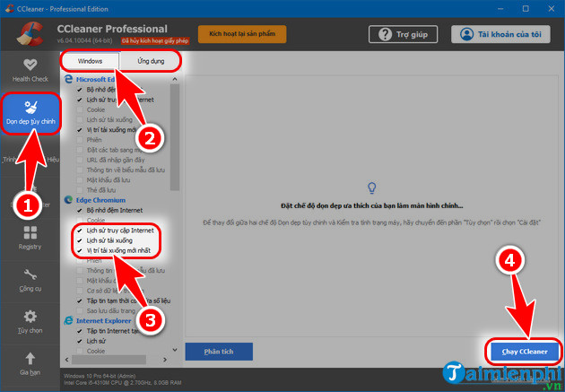Viewport: 565px width, 392px height.
Task: Select Dọn dẹp tùy chỉnh in sidebar
Action: (30, 113)
